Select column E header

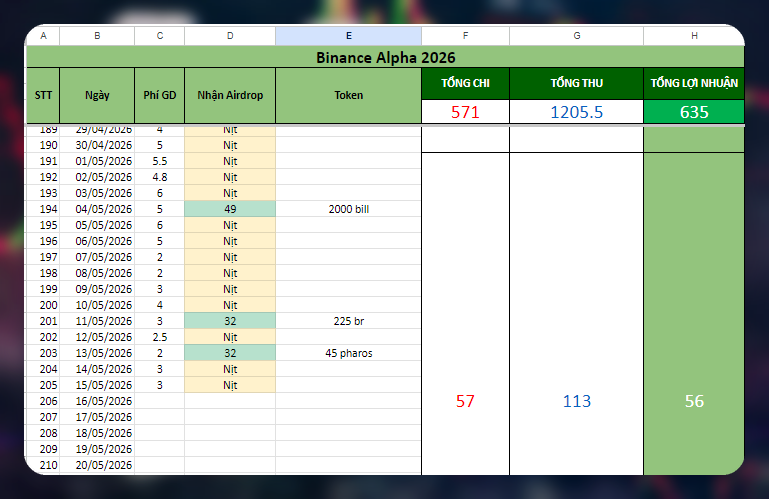pyautogui.click(x=349, y=36)
